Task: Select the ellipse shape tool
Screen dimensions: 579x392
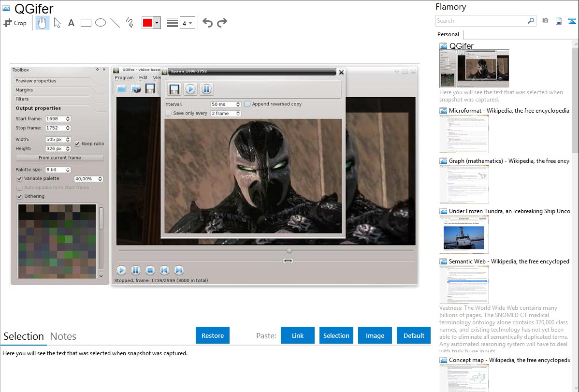Action: [101, 23]
